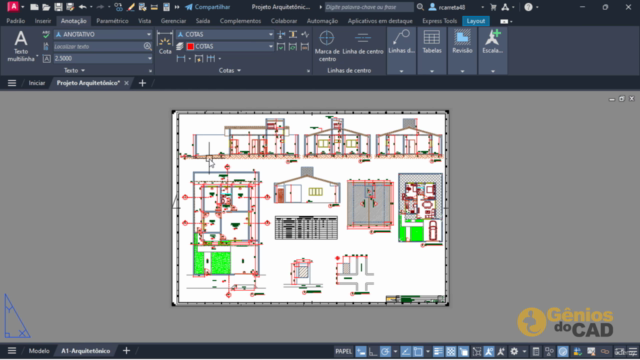
Task: Click the linear dimension icon in Cotas panel
Action: 181,59
